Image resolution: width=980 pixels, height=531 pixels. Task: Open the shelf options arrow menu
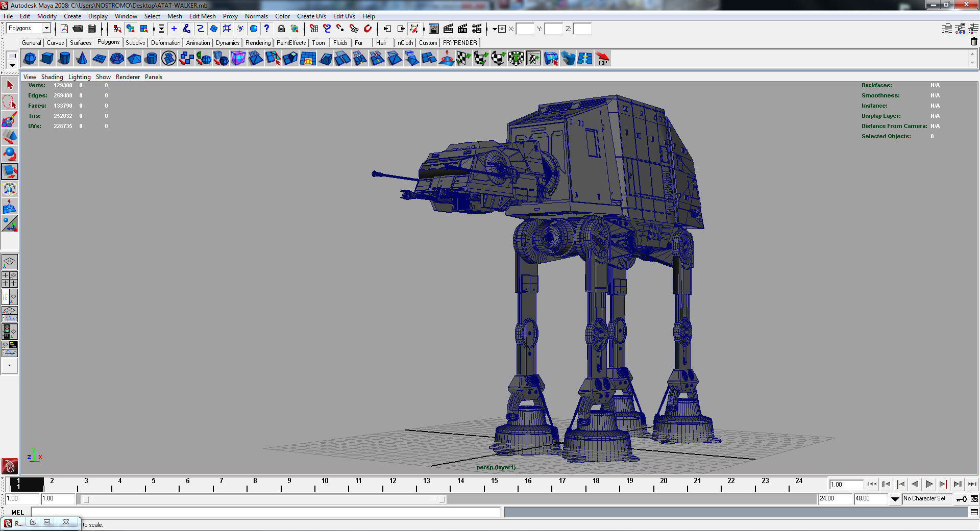[12, 65]
